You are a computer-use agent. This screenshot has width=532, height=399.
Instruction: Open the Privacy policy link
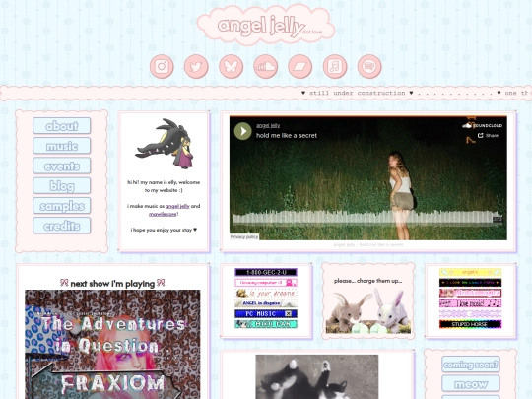pos(244,236)
